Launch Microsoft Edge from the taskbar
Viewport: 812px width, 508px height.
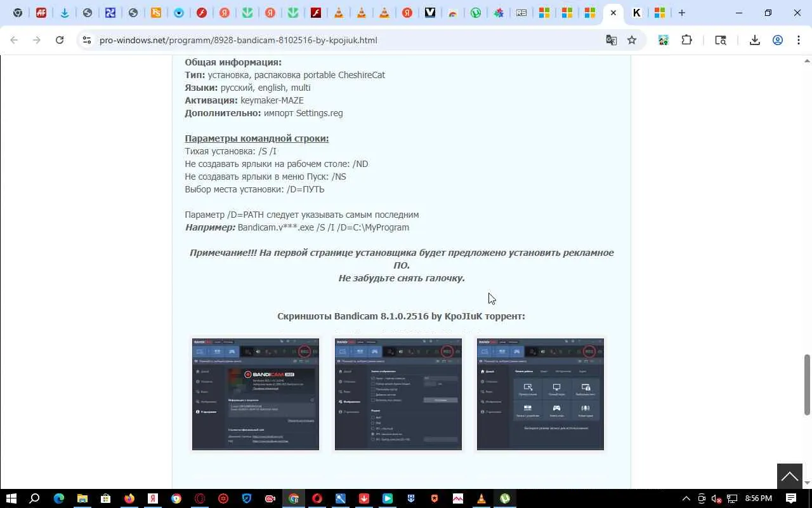58,498
